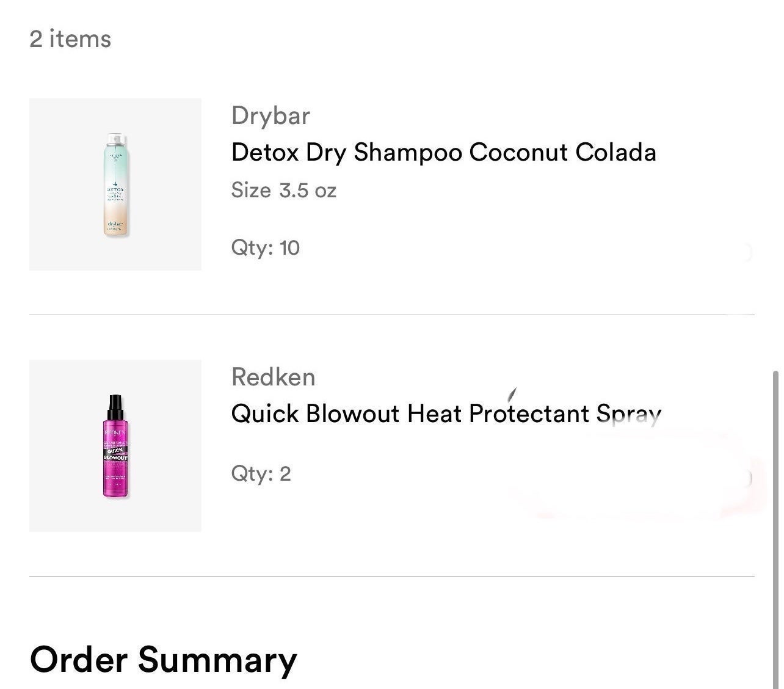The width and height of the screenshot is (784, 689).
Task: Click the divider line below the Drybar item
Action: click(x=392, y=315)
